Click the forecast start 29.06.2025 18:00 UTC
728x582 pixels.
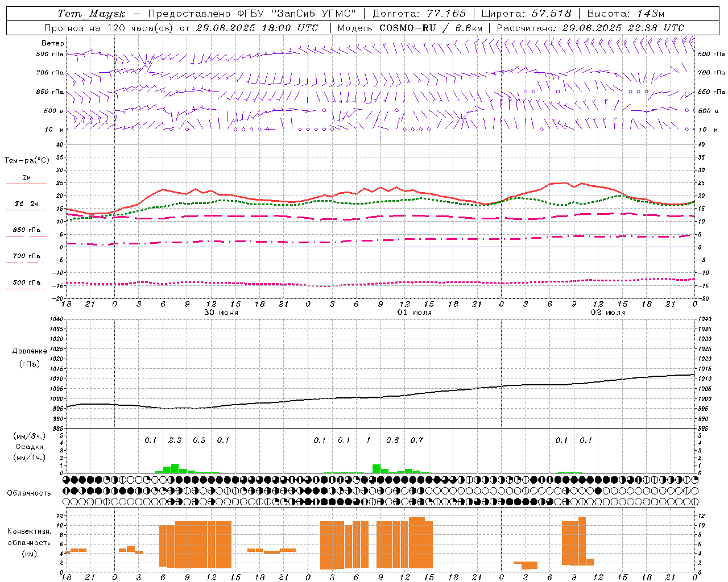coord(257,28)
